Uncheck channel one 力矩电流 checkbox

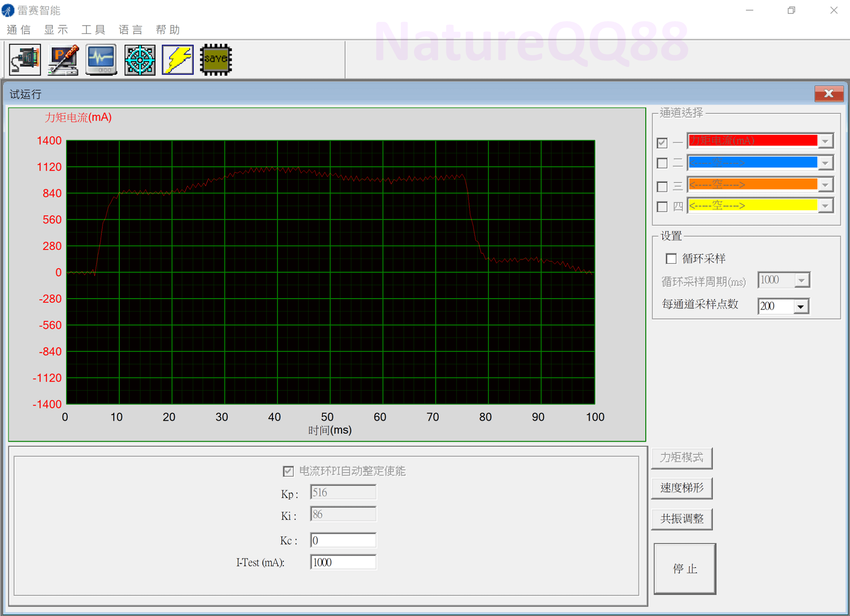tap(662, 143)
